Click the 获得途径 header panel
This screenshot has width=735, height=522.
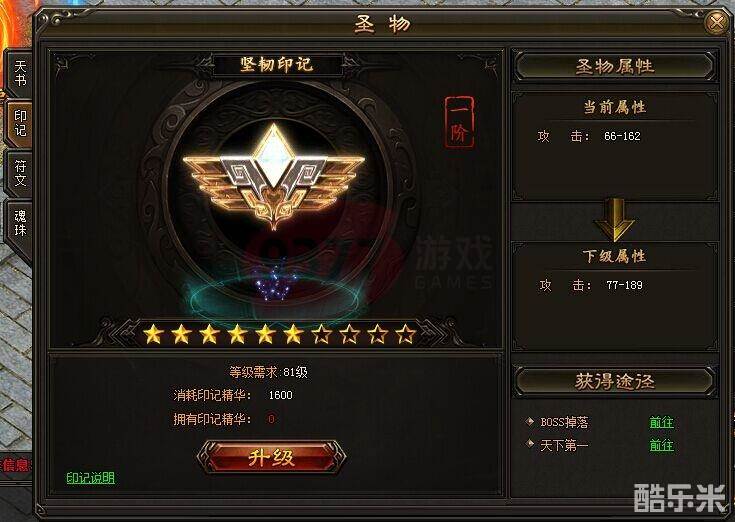point(615,381)
